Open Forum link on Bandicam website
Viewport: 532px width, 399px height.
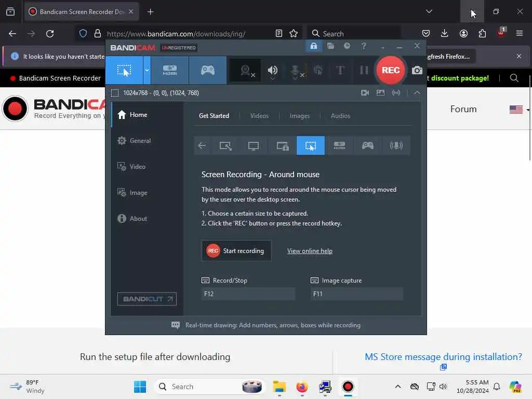[463, 109]
